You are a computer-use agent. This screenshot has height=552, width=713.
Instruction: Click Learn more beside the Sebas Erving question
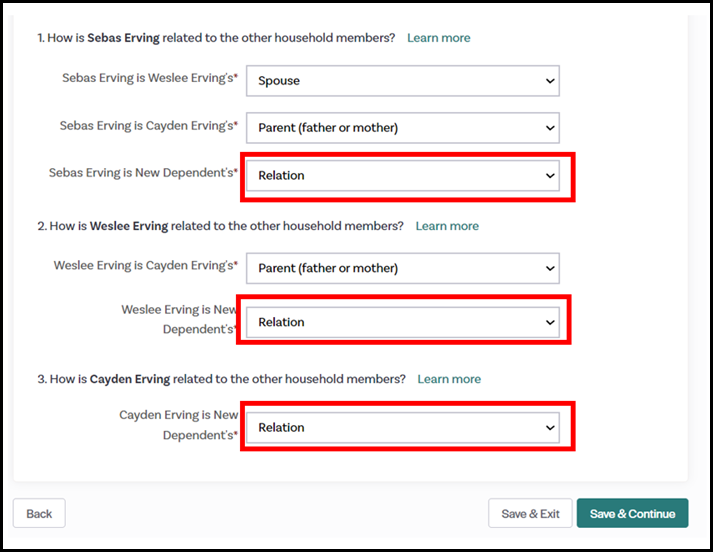point(438,38)
